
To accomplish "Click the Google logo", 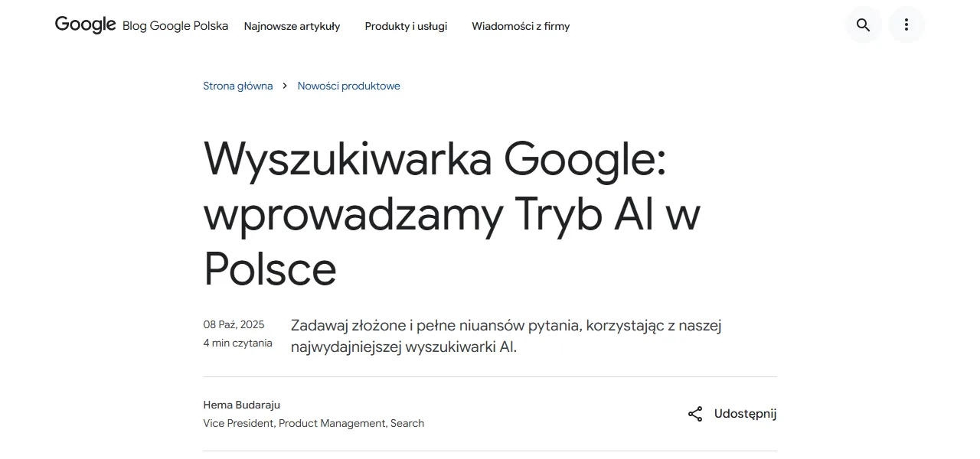I will (x=85, y=24).
